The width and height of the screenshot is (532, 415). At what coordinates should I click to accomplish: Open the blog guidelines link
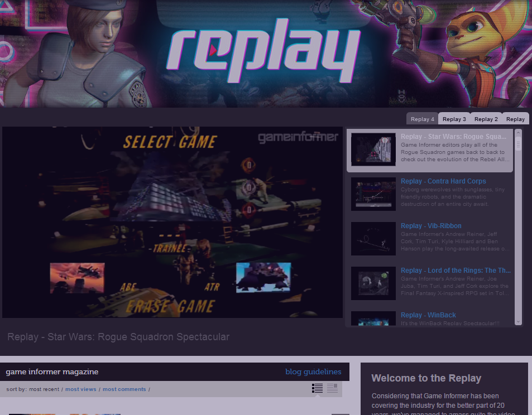[313, 371]
